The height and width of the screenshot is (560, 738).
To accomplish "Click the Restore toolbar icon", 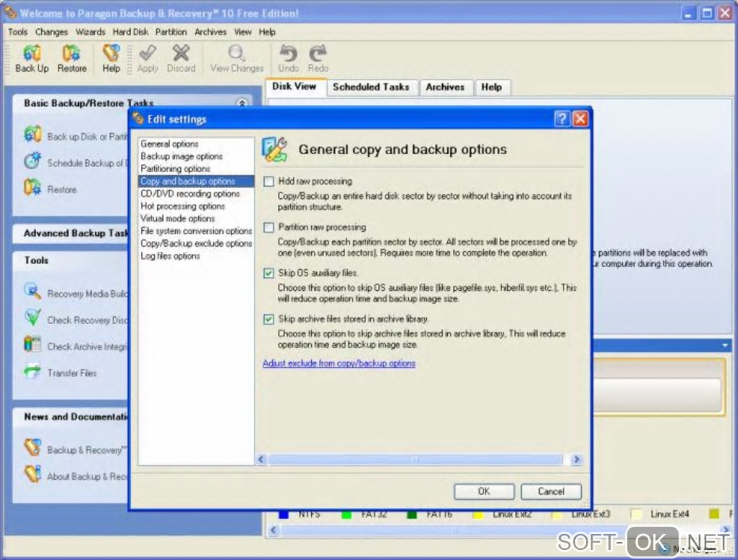I will coord(72,54).
